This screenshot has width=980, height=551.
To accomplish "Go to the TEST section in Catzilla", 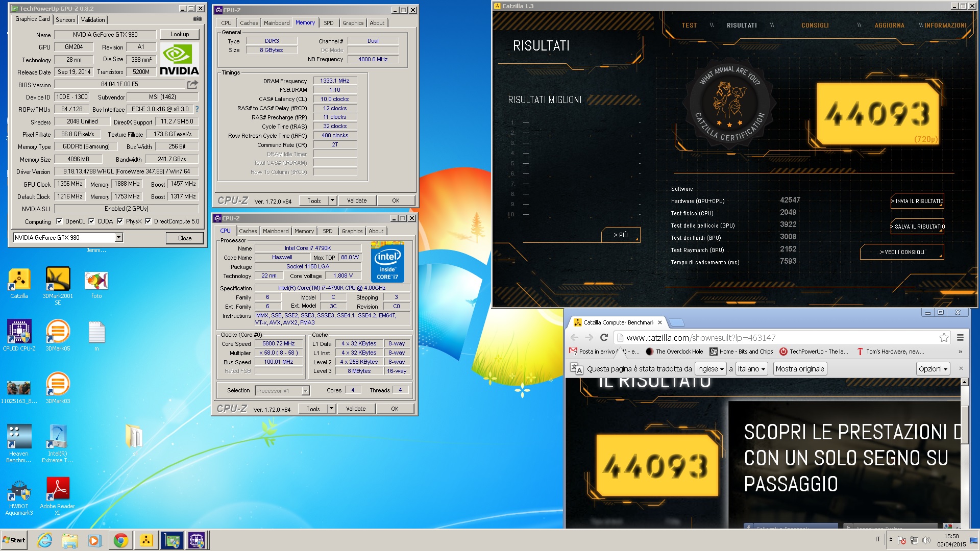I will click(x=689, y=25).
